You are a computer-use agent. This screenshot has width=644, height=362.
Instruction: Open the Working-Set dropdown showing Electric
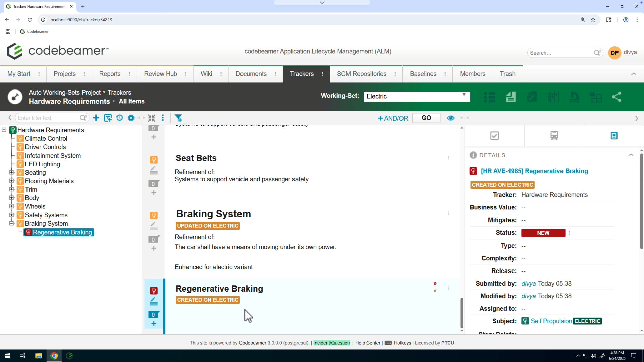[417, 97]
